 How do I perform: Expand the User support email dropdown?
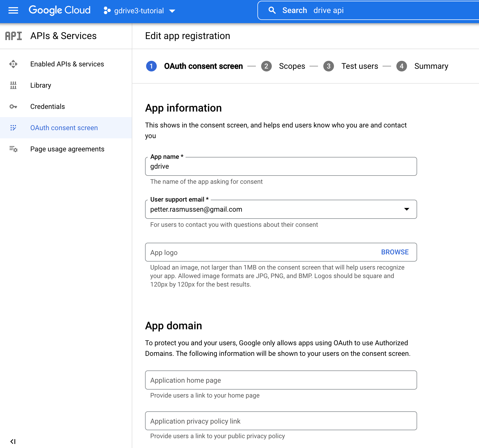[406, 209]
